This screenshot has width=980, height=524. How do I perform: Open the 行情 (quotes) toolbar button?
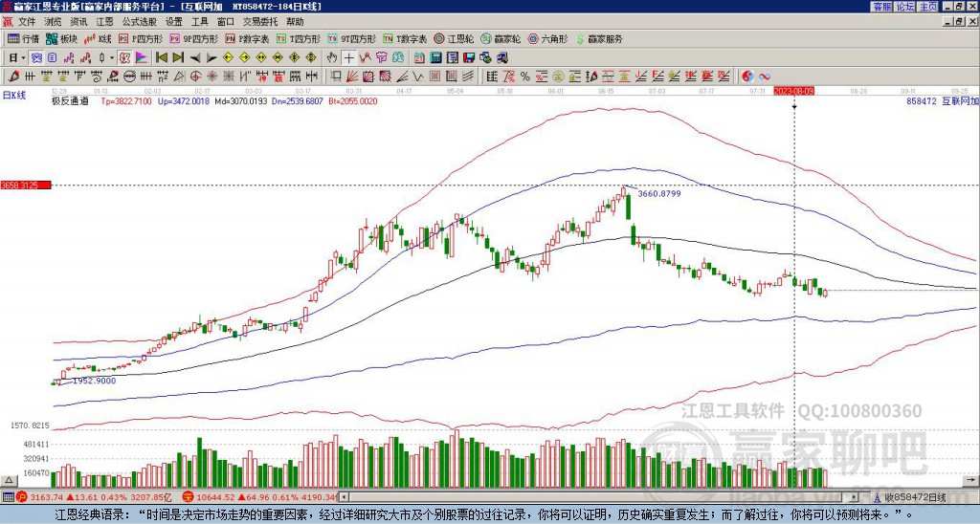pos(23,39)
